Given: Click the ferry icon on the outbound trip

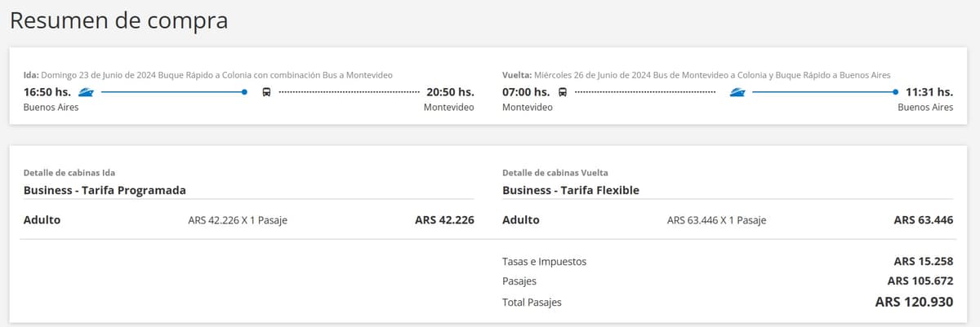Looking at the screenshot, I should (87, 92).
